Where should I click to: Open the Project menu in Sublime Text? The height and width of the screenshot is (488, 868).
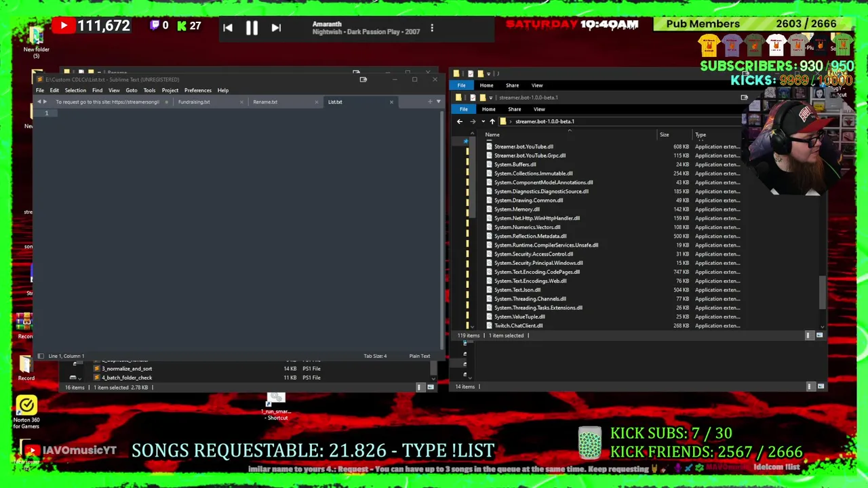(x=170, y=90)
